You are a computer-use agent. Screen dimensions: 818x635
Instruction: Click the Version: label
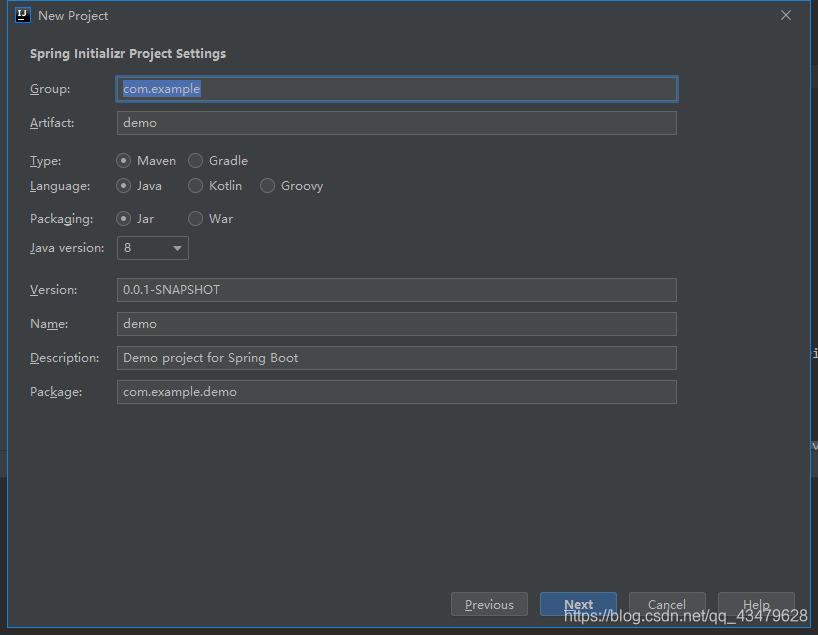(53, 290)
